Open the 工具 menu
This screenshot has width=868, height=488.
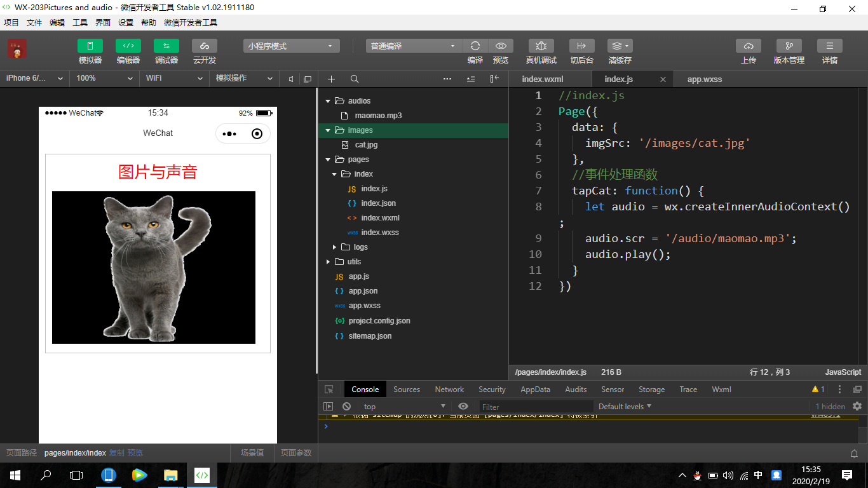pyautogui.click(x=80, y=23)
